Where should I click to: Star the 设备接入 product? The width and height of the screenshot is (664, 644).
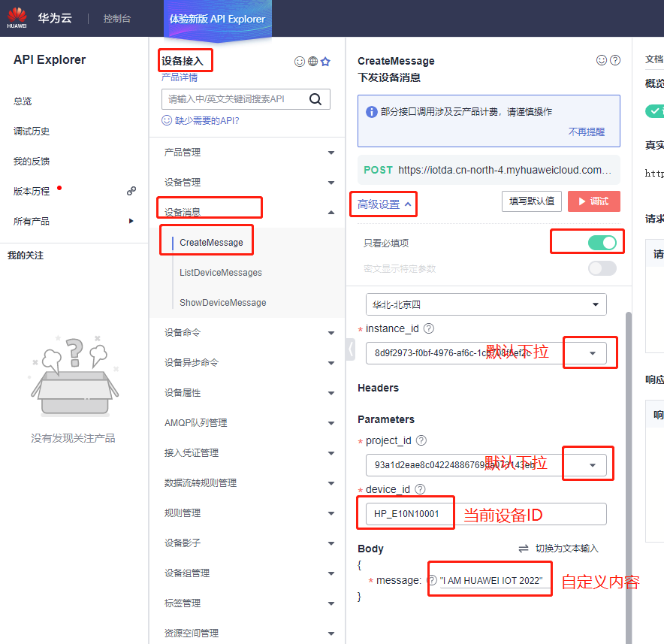(325, 62)
